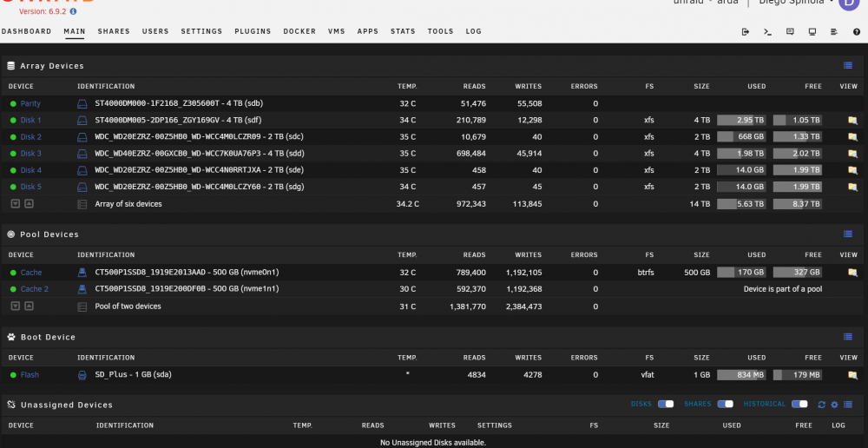
Task: Open the Parity device link
Action: (x=30, y=103)
